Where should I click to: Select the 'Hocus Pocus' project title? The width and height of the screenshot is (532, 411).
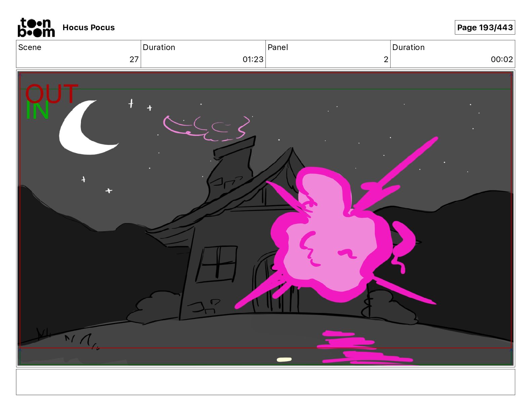click(89, 28)
